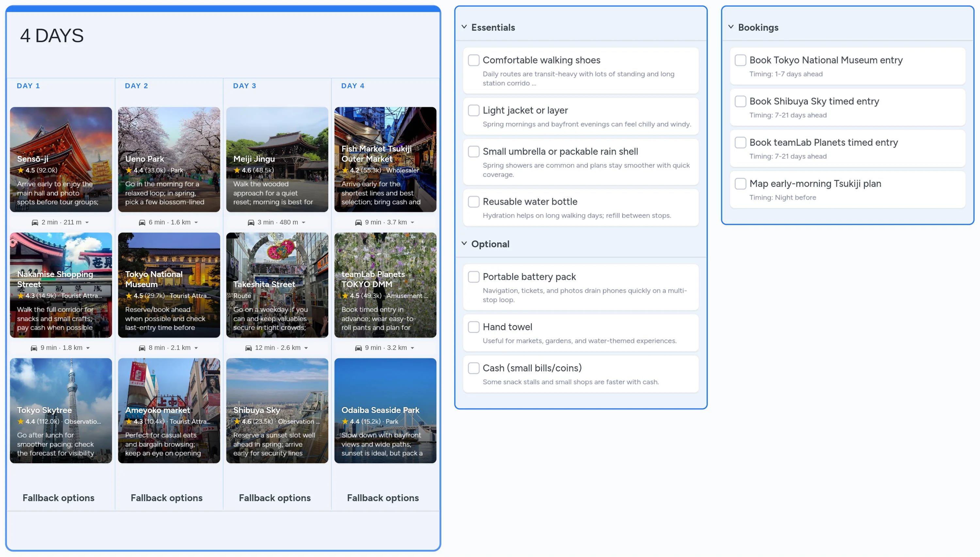
Task: Click car icon beside 12 min · 2.6 km
Action: coord(248,348)
